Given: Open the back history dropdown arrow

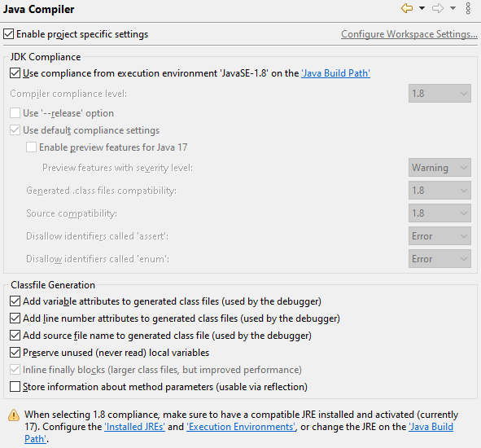Looking at the screenshot, I should [422, 8].
